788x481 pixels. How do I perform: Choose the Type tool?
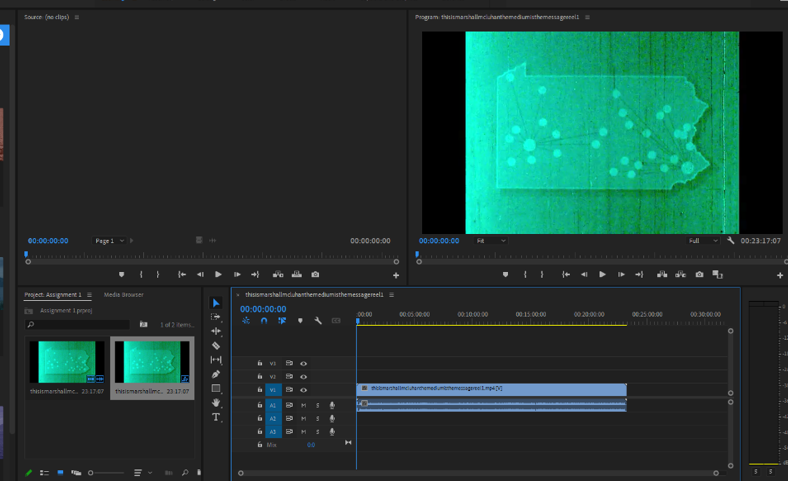pyautogui.click(x=216, y=417)
